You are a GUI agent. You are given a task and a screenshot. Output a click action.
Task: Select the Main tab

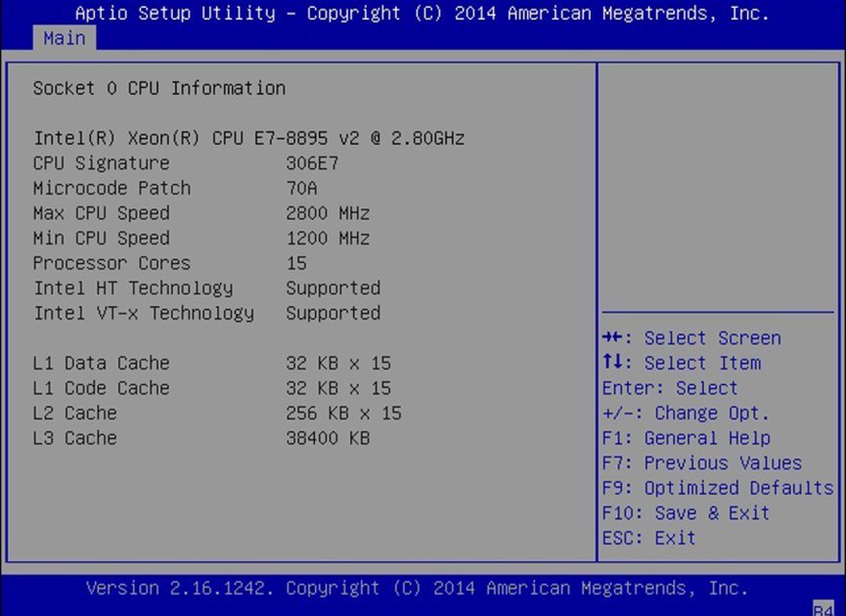(x=65, y=38)
